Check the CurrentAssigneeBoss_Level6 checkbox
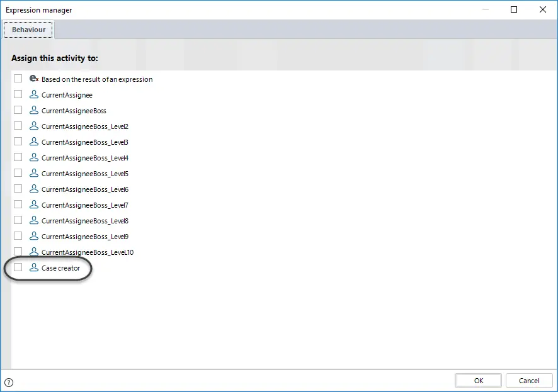This screenshot has width=558, height=392. (18, 188)
